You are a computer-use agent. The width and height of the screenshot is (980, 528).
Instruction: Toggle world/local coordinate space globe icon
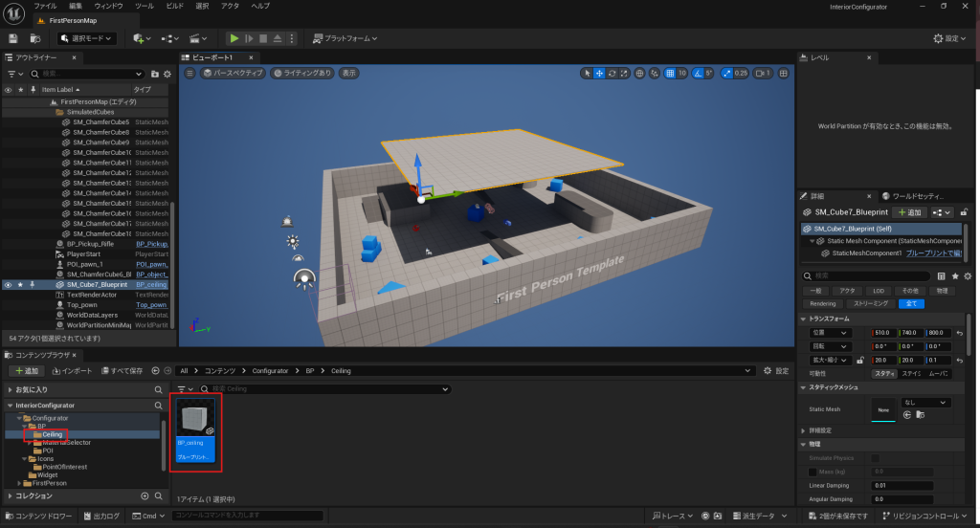tap(639, 73)
